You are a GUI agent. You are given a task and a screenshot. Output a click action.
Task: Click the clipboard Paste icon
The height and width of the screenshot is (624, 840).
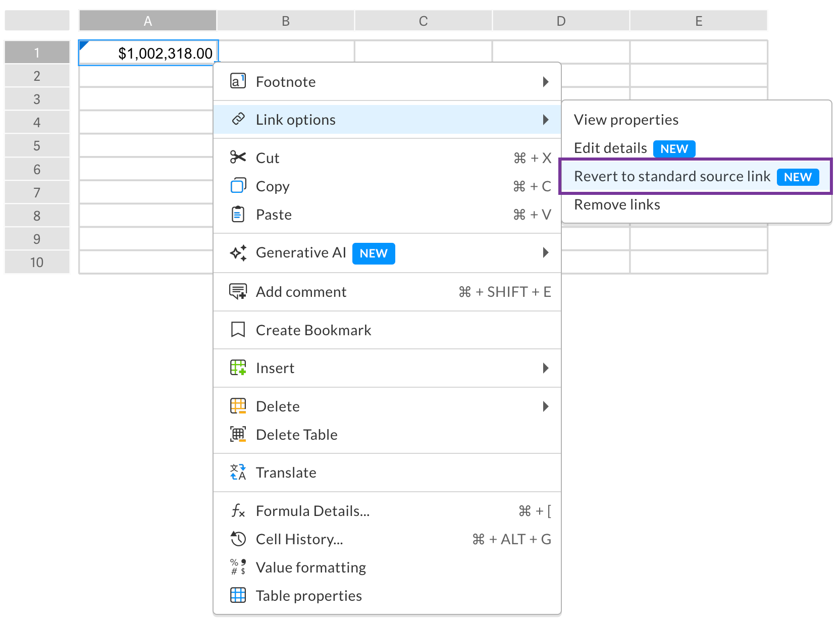pos(238,214)
